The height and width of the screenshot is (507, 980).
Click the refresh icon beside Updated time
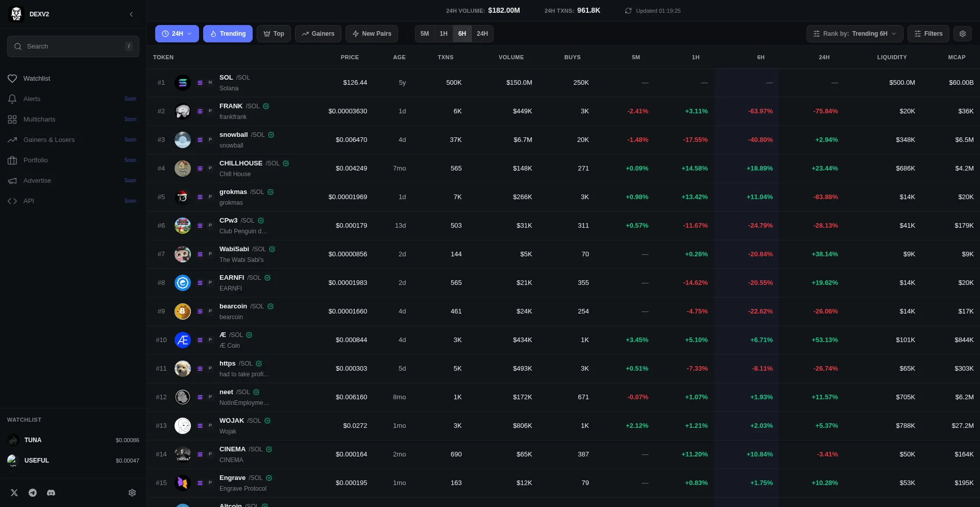point(628,11)
